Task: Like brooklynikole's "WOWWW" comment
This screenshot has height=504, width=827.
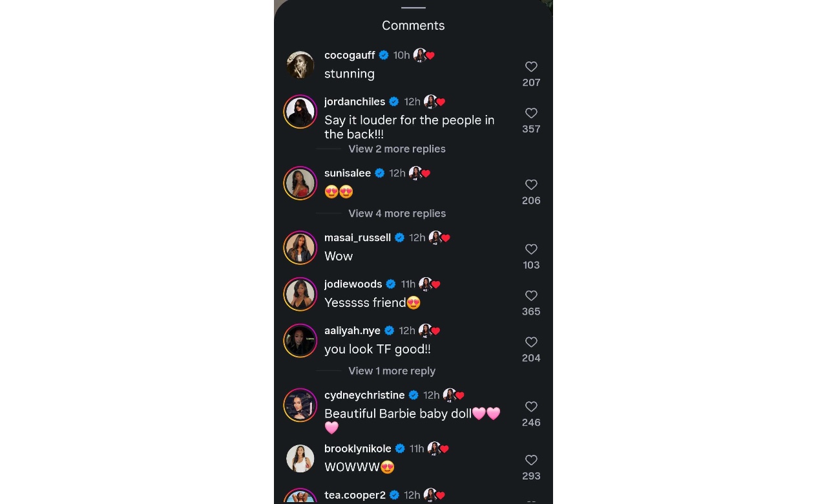Action: [x=531, y=461]
